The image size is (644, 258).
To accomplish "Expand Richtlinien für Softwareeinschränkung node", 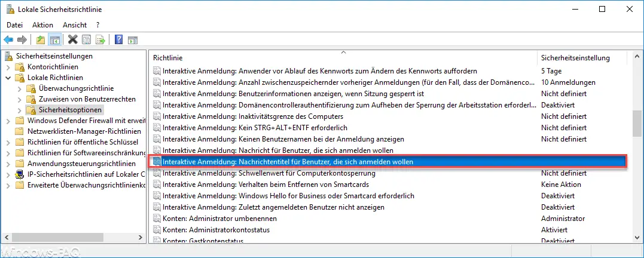I will 8,153.
